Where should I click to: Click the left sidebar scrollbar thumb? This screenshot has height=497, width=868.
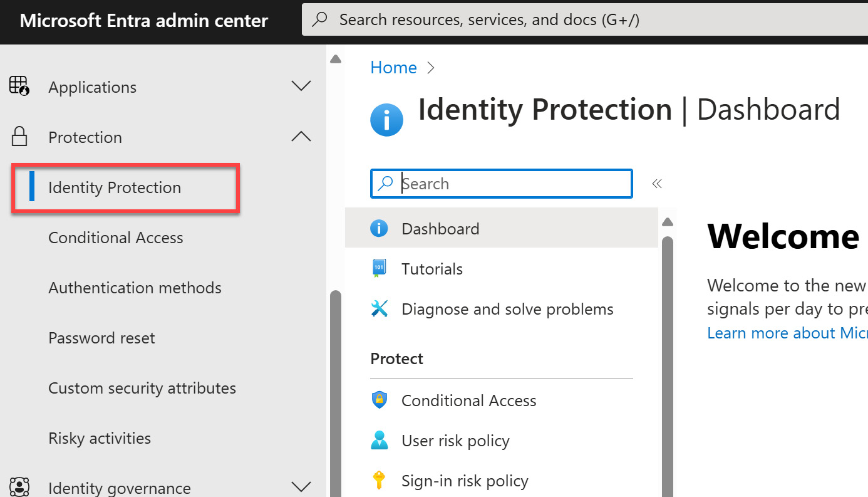tap(336, 393)
